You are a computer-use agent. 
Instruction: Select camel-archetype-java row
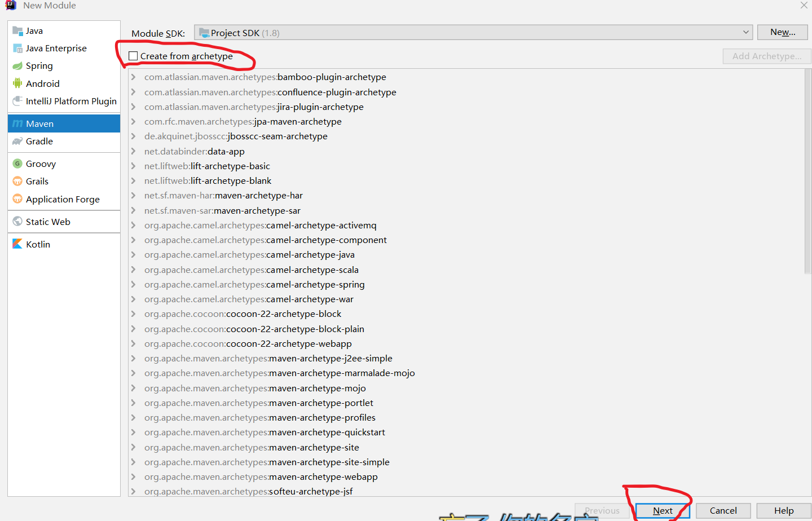466,254
